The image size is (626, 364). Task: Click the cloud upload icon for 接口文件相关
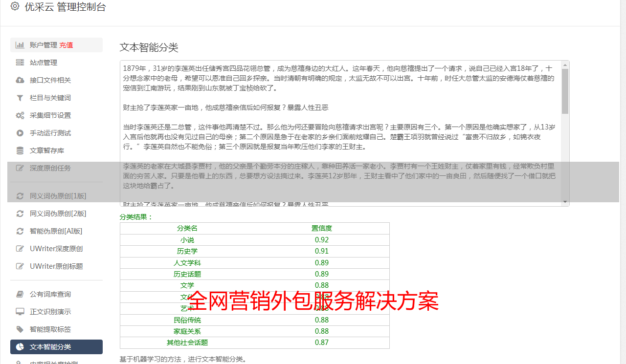20,80
